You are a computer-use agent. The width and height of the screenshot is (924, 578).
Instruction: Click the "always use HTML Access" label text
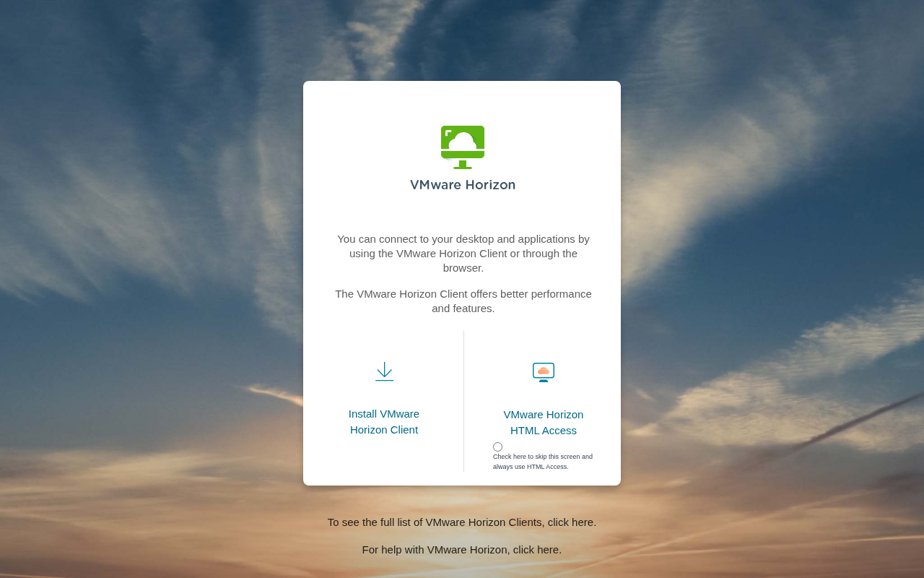pyautogui.click(x=531, y=467)
